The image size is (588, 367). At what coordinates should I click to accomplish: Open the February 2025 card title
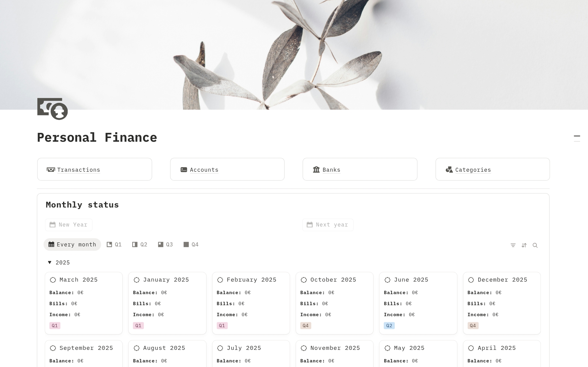point(251,280)
